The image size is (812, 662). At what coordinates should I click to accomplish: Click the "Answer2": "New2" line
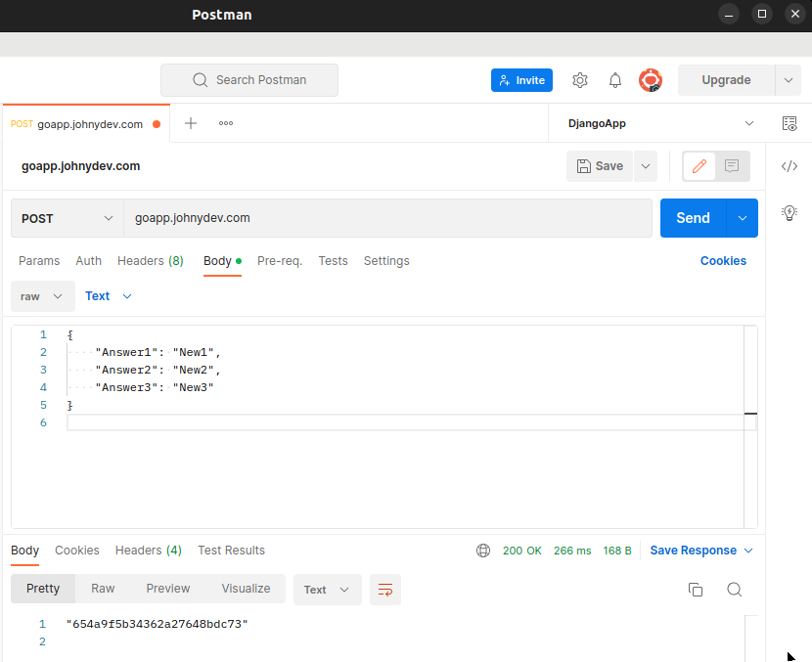[x=158, y=370]
